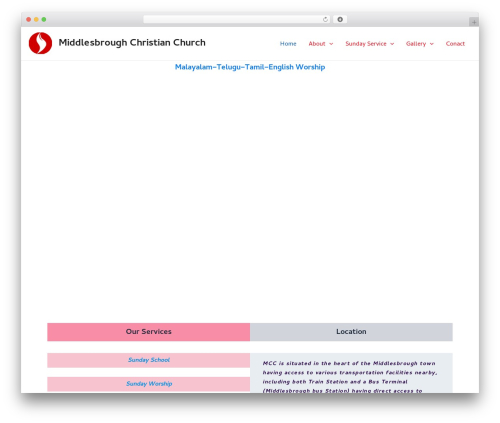Viewport: 500px width, 423px height.
Task: Click the yellow minimize window dot
Action: point(36,19)
